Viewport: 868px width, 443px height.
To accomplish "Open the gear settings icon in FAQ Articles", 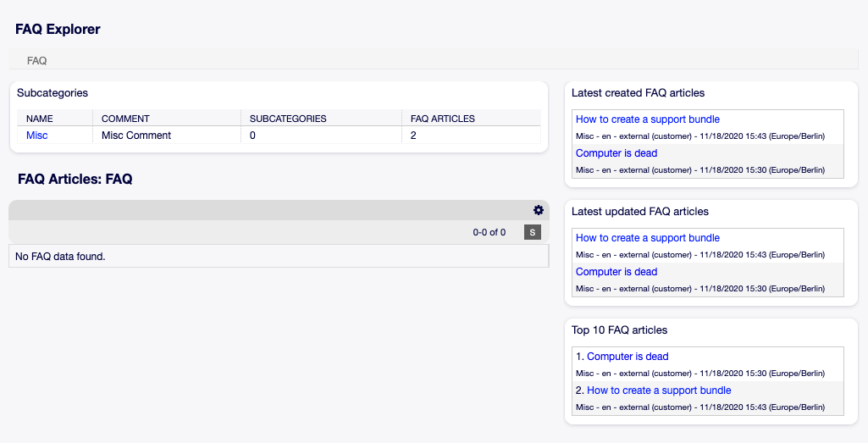I will 538,210.
